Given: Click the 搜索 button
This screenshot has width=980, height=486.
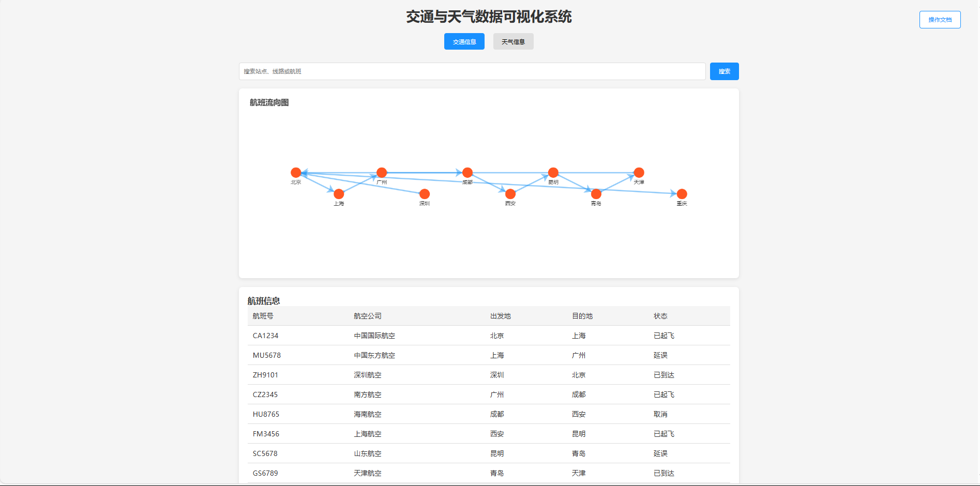Looking at the screenshot, I should (x=724, y=71).
